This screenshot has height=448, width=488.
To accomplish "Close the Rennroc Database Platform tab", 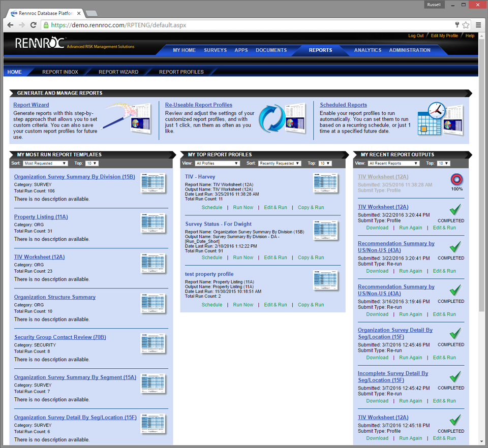I will pos(79,13).
